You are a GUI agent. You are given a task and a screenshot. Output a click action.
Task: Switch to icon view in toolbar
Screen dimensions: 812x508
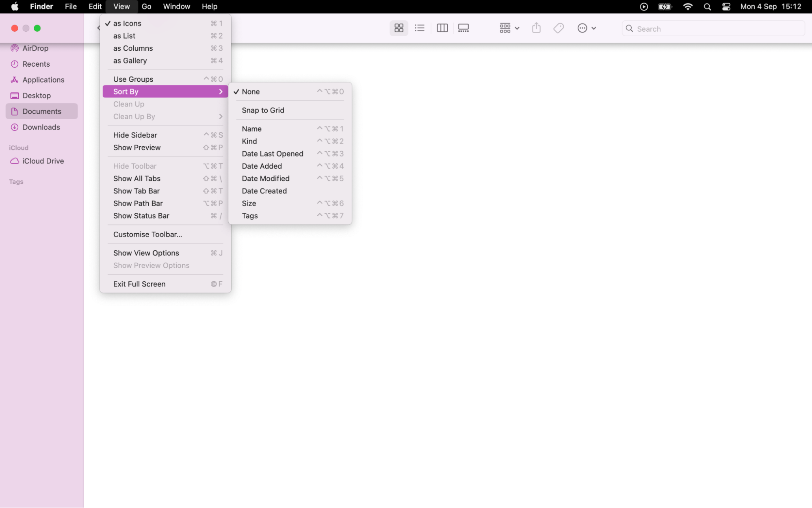pos(398,28)
